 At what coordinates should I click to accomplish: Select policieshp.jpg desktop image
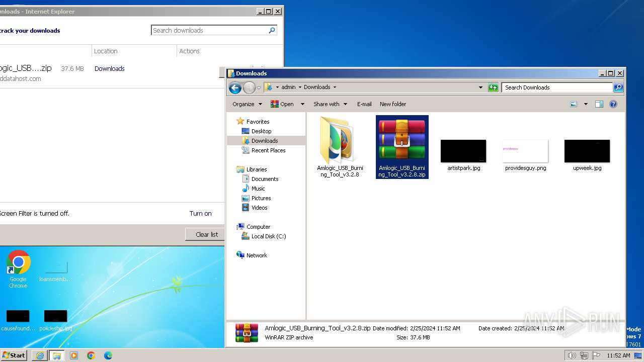pos(55,320)
